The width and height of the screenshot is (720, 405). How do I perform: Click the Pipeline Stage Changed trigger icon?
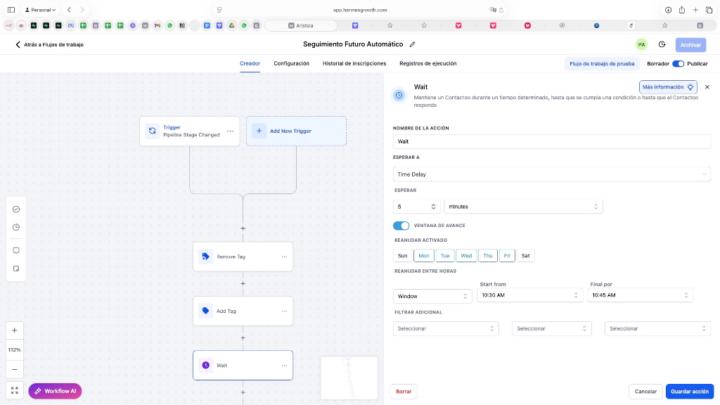click(x=152, y=130)
